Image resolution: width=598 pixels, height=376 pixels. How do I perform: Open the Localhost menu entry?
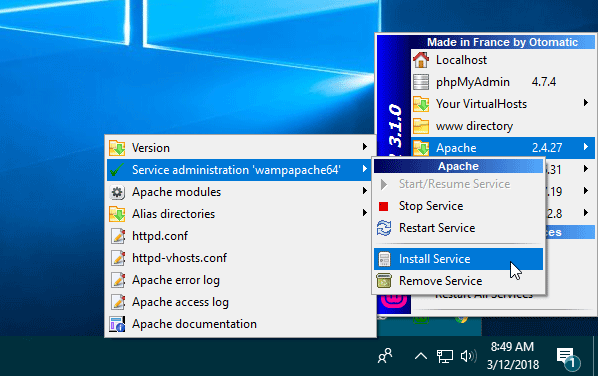(x=503, y=60)
